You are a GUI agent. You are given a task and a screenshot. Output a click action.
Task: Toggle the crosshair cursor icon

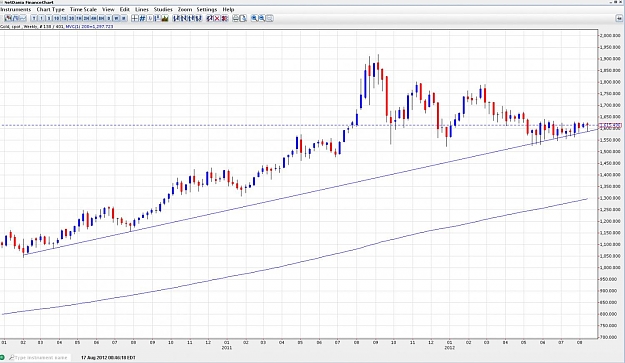tap(135, 18)
